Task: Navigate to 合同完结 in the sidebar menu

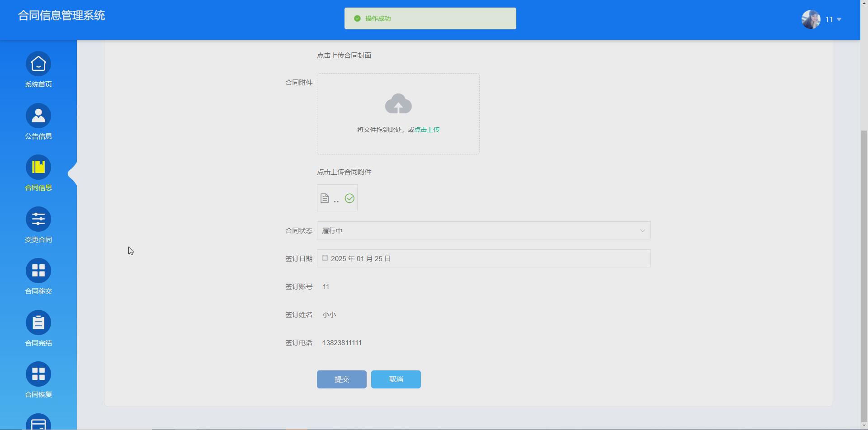Action: click(38, 322)
